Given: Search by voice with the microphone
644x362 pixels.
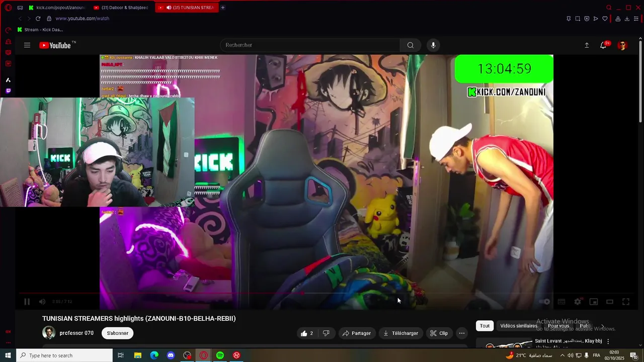Looking at the screenshot, I should point(433,45).
